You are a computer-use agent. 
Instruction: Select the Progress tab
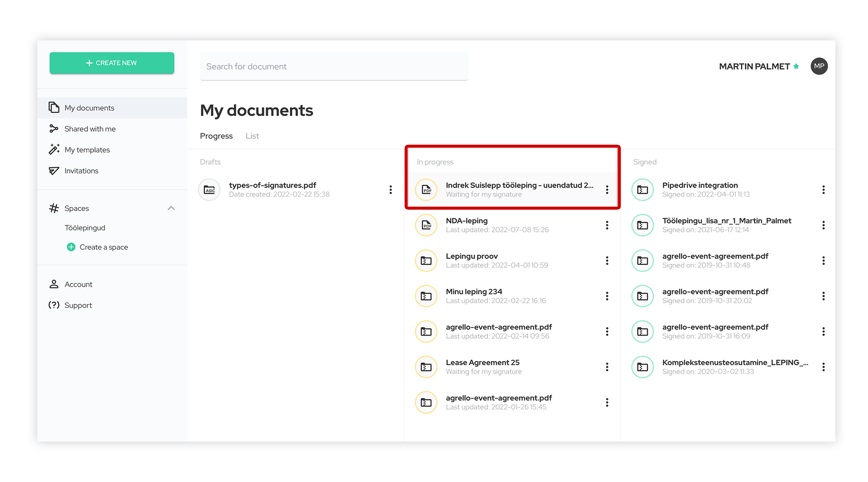216,136
